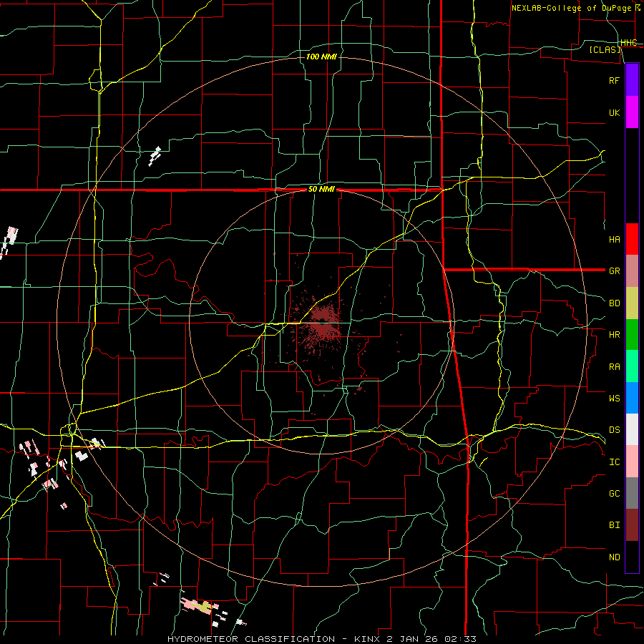Screen dimensions: 644x644
Task: Click the brown biological echo cluster at radar center
Action: point(324,323)
